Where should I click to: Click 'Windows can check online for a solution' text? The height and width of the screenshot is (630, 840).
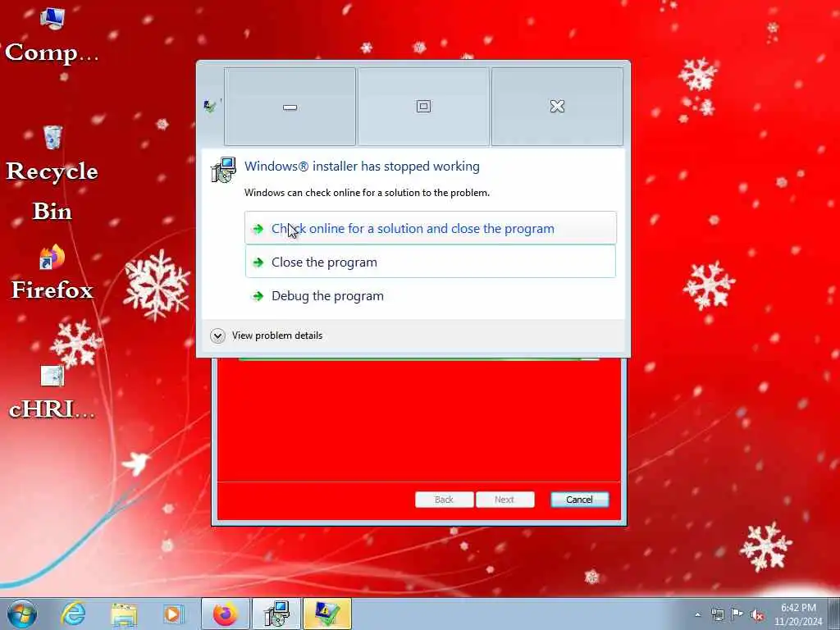(x=367, y=192)
